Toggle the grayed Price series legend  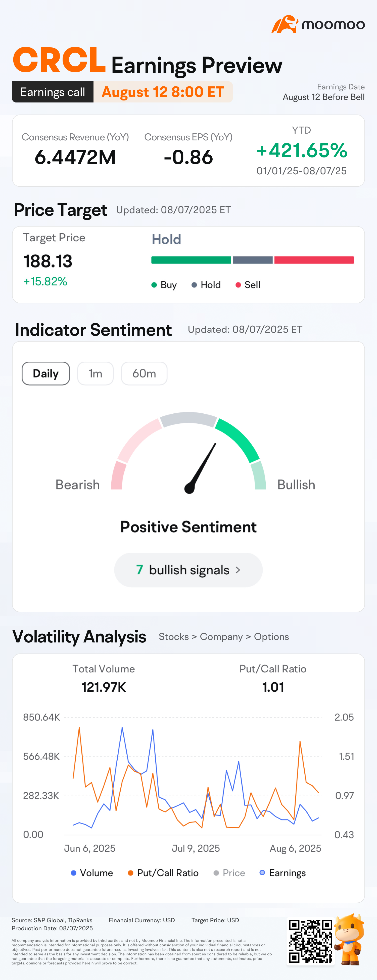(229, 873)
